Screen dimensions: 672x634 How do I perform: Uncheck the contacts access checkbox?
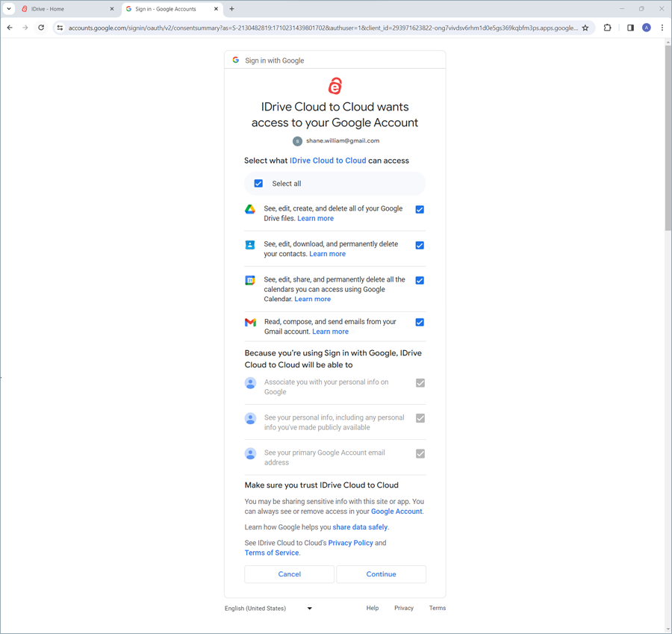(x=420, y=245)
